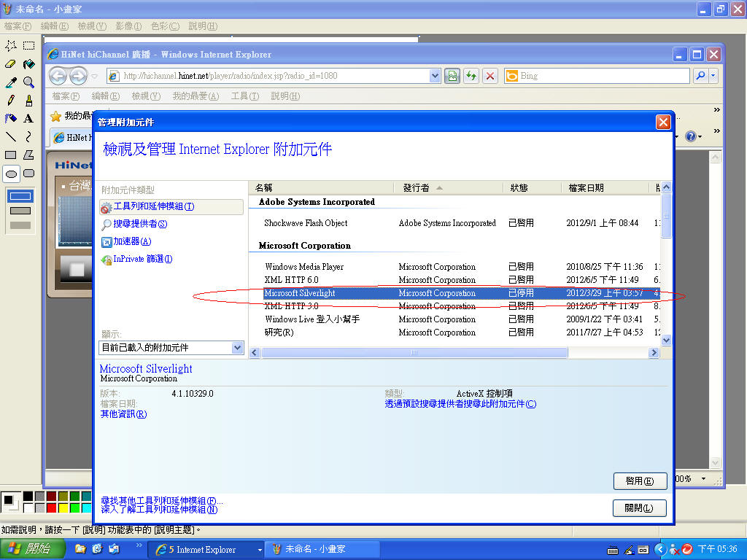Click the blue Help question mark icon

(690, 136)
